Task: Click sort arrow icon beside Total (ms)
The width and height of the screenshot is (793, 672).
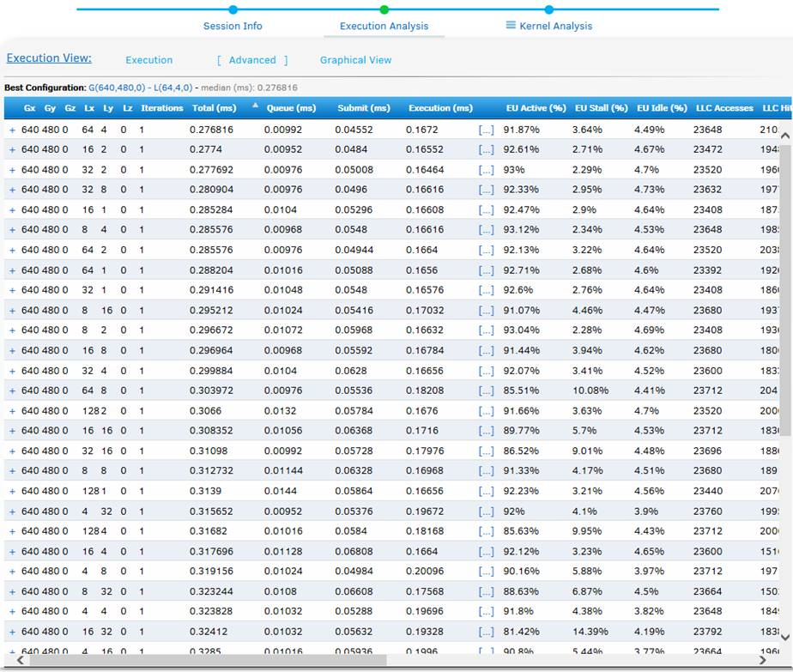Action: (255, 106)
